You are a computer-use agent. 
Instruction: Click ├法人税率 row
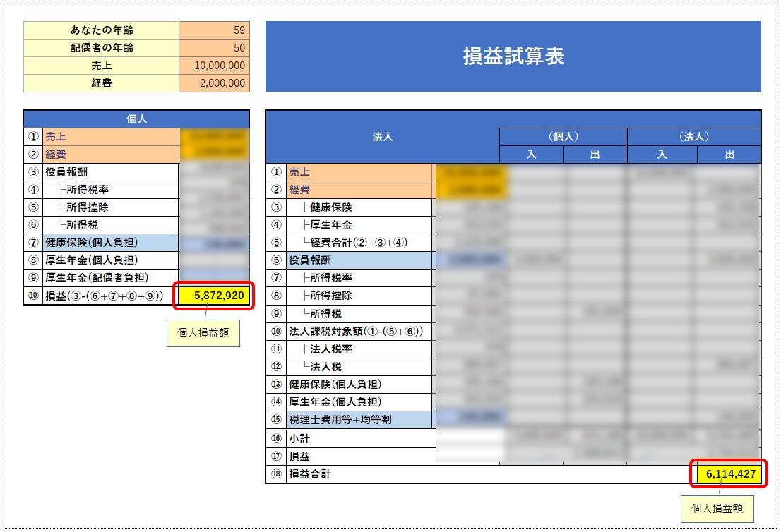[361, 349]
